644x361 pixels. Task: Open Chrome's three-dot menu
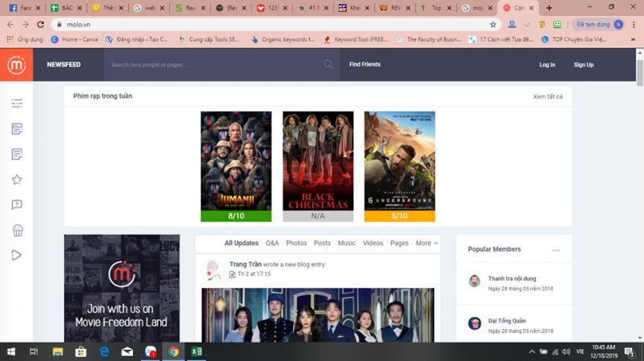tap(634, 24)
